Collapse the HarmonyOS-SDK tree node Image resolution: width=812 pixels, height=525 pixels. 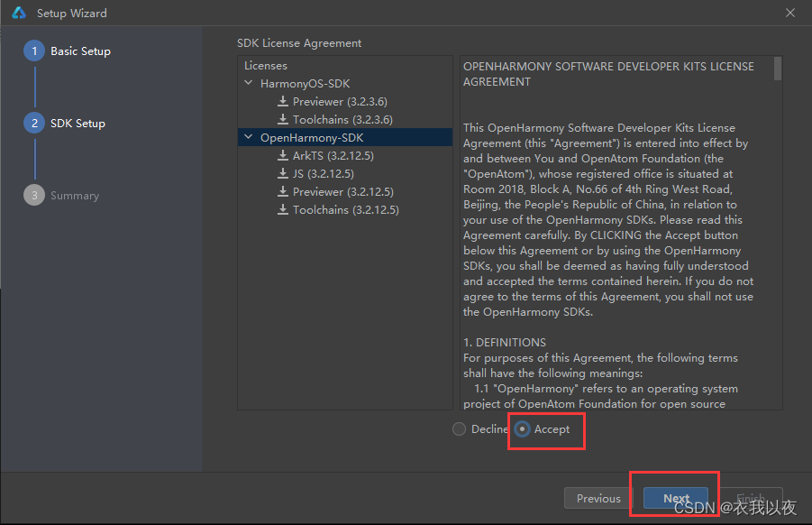coord(249,83)
